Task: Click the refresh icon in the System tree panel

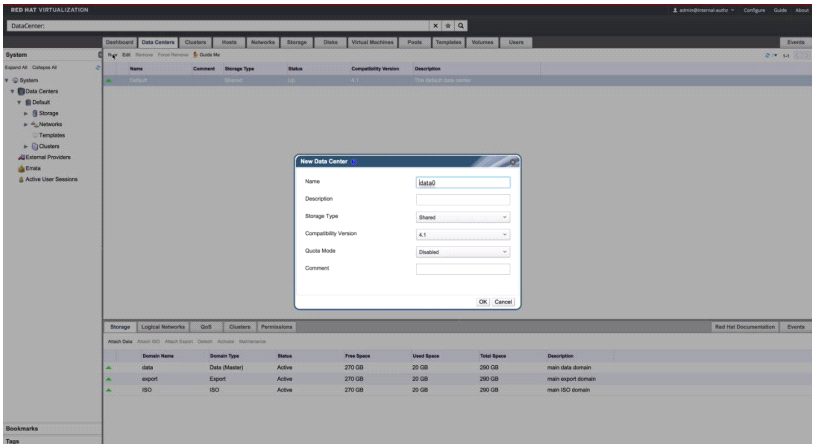Action: [x=97, y=68]
